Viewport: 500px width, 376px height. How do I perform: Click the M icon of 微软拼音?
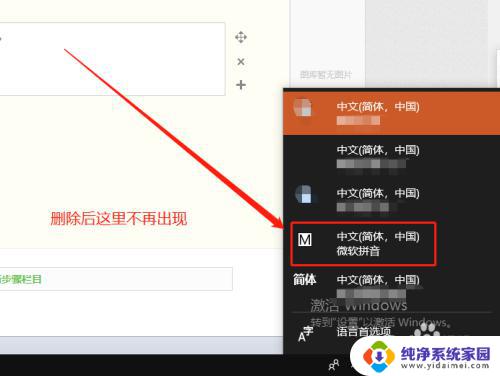pyautogui.click(x=305, y=239)
